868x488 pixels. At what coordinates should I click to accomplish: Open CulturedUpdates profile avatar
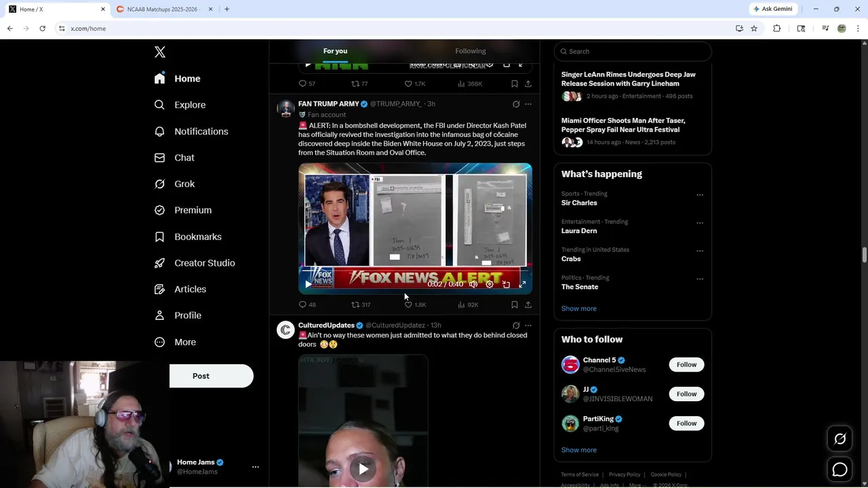pyautogui.click(x=285, y=329)
